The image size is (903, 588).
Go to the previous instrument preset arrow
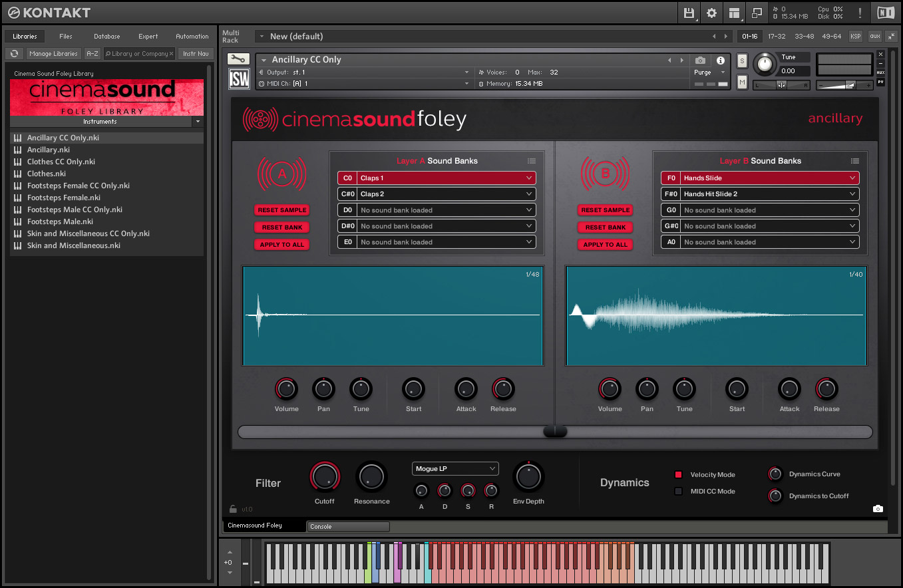pyautogui.click(x=669, y=60)
